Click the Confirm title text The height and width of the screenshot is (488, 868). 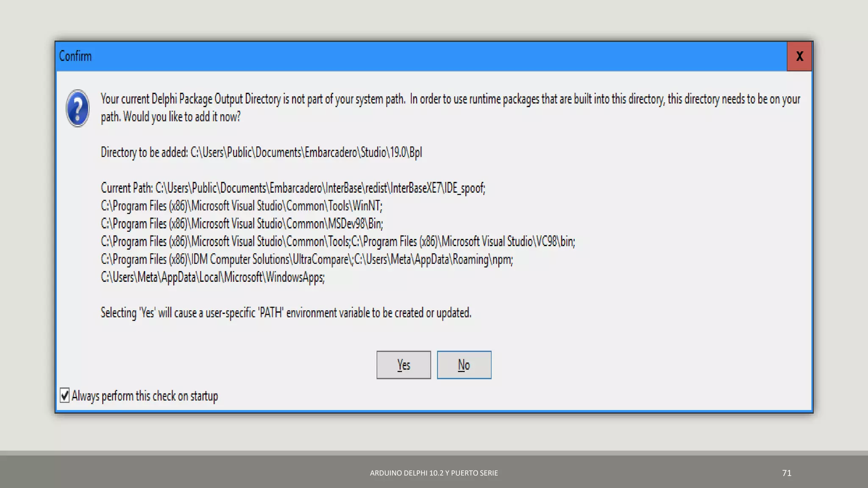click(x=75, y=56)
